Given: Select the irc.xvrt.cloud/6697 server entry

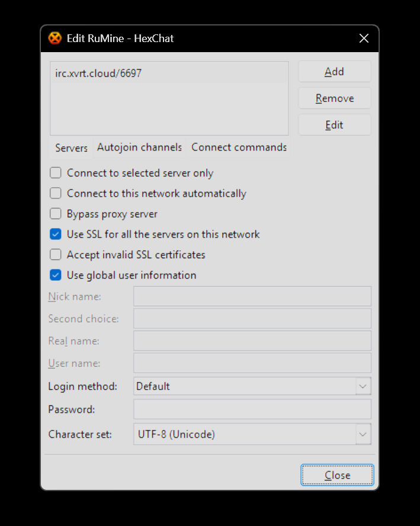Looking at the screenshot, I should pos(98,74).
